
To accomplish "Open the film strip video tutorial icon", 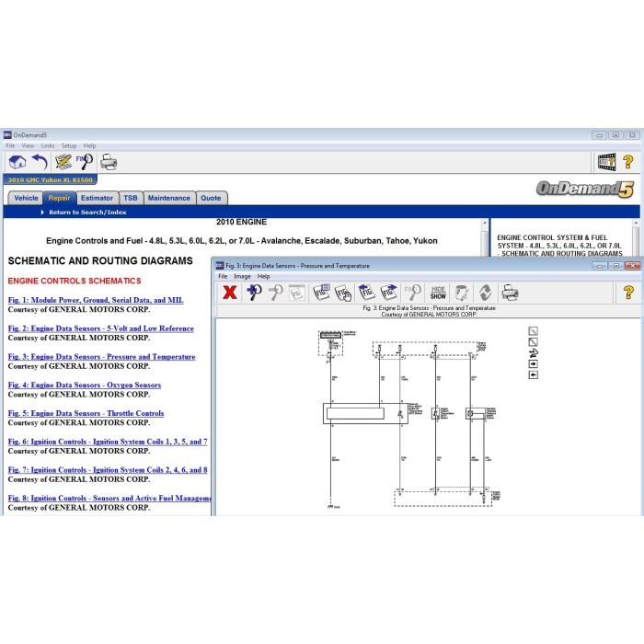I will point(606,162).
